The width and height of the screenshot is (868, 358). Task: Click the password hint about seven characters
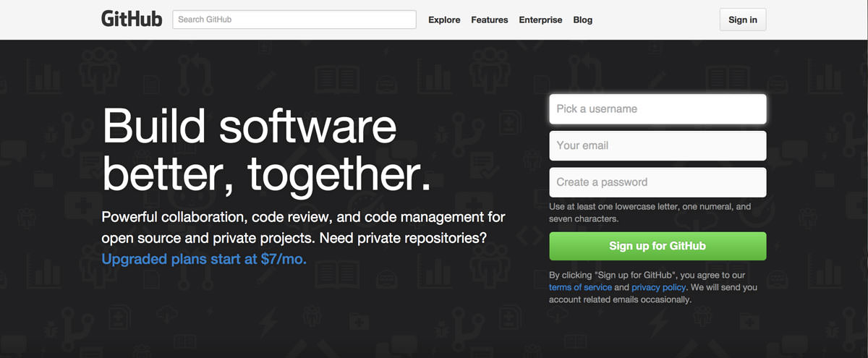pyautogui.click(x=650, y=212)
